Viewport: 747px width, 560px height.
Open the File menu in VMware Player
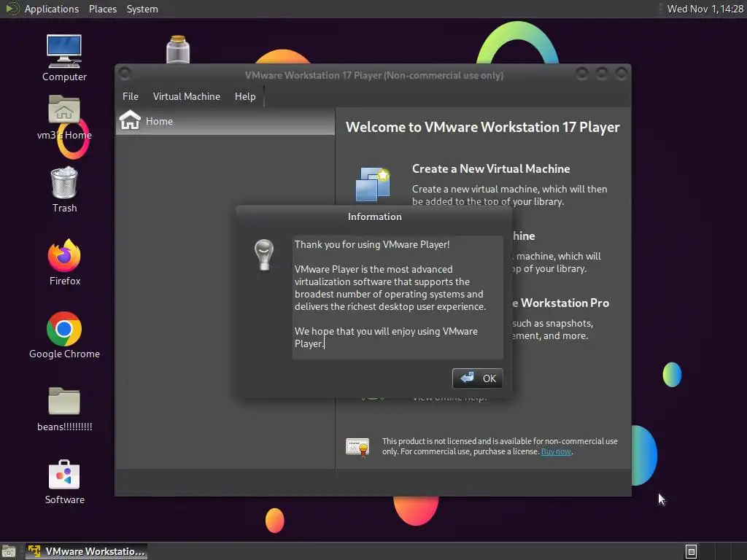tap(130, 96)
